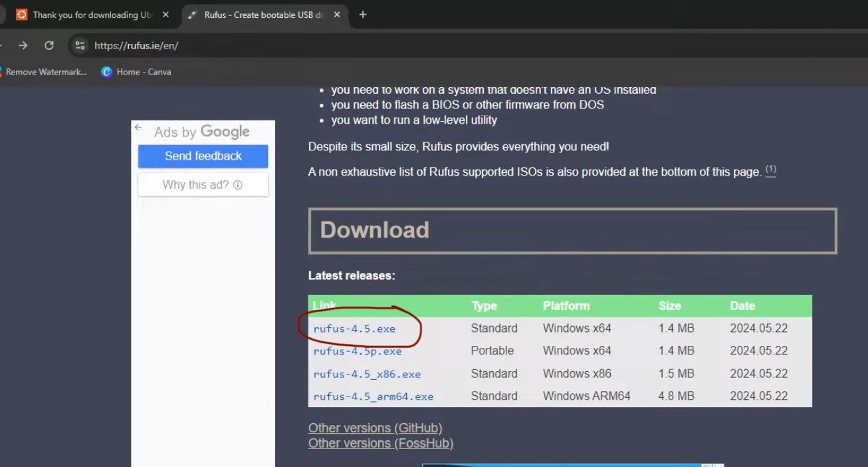Download rufus-4.5.exe standard version

coord(354,329)
